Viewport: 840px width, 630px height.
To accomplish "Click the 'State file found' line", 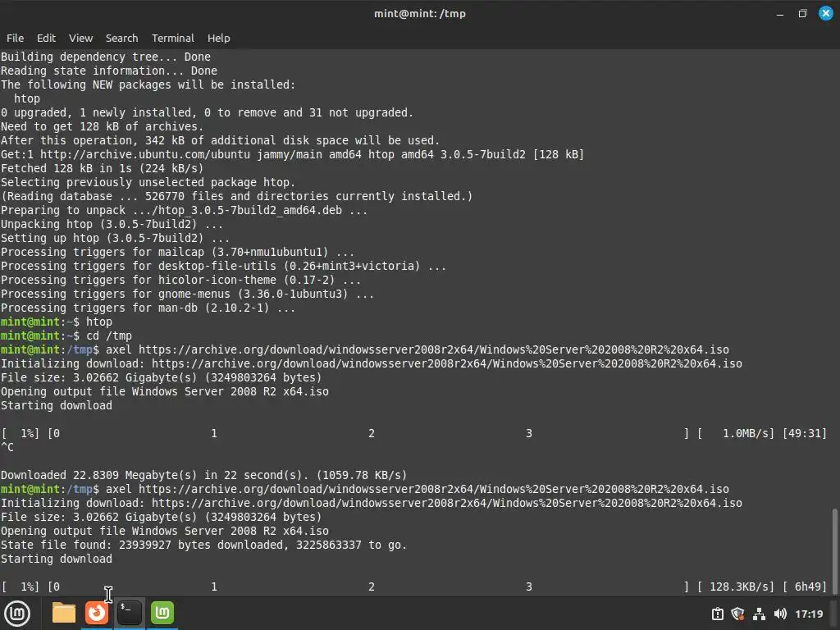I will 203,545.
